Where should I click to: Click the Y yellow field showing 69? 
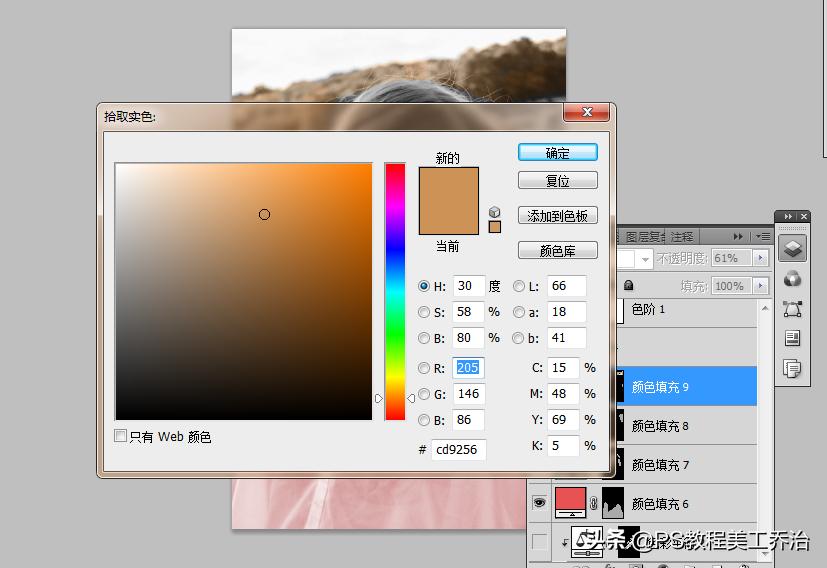click(563, 420)
